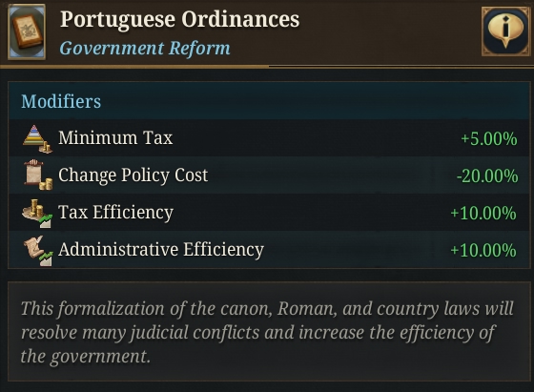Select the Portuguese Ordinances title text
The image size is (534, 392).
pos(180,19)
